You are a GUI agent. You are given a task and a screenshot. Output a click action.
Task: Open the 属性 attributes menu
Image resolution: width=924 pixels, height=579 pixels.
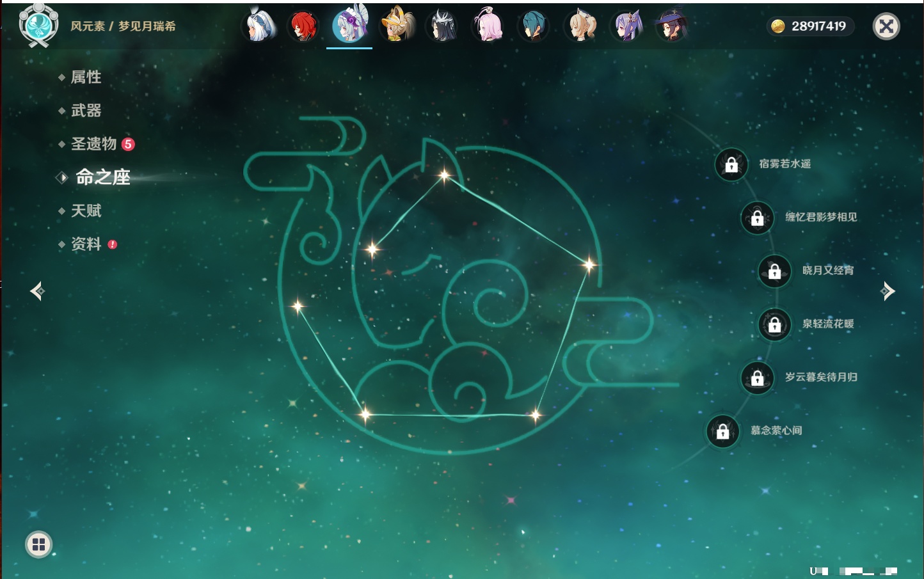[x=86, y=77]
